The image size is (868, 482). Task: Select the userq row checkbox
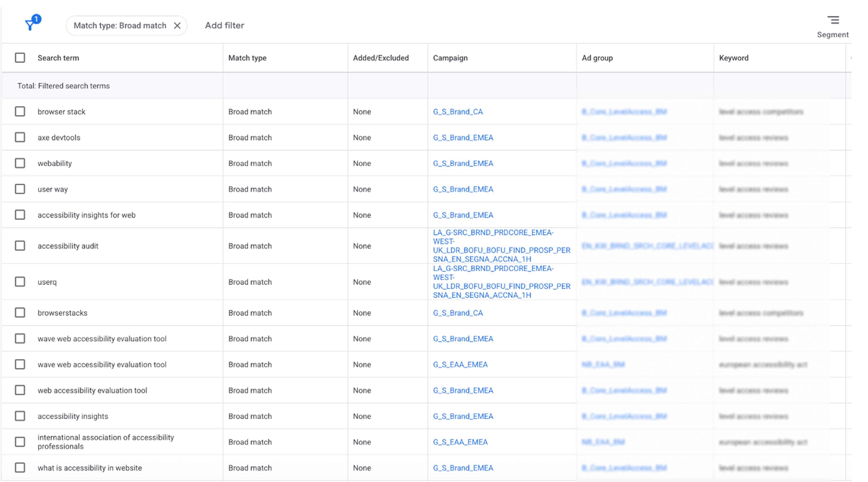tap(20, 282)
